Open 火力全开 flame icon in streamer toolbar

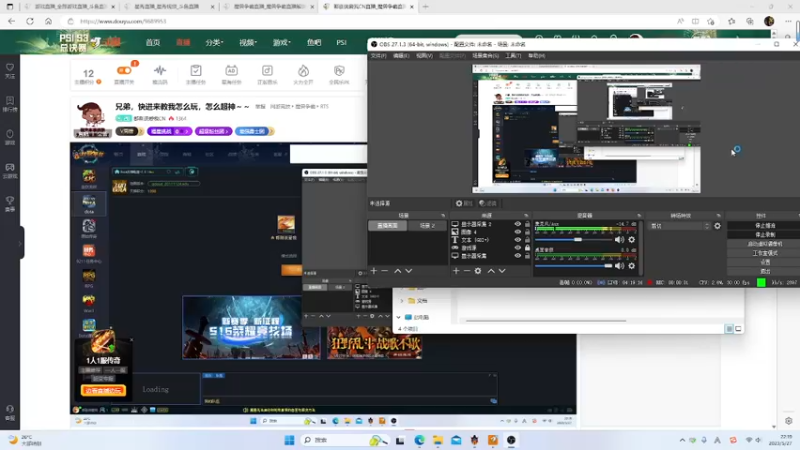304,74
